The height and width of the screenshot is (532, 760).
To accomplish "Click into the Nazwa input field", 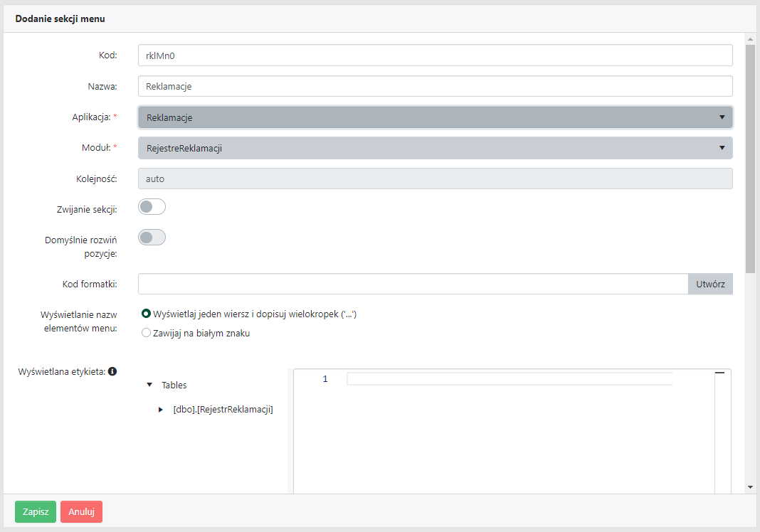I will (435, 87).
